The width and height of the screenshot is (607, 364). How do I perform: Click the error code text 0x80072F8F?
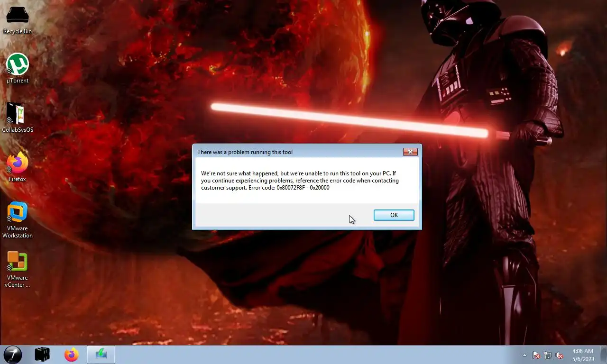pyautogui.click(x=290, y=188)
